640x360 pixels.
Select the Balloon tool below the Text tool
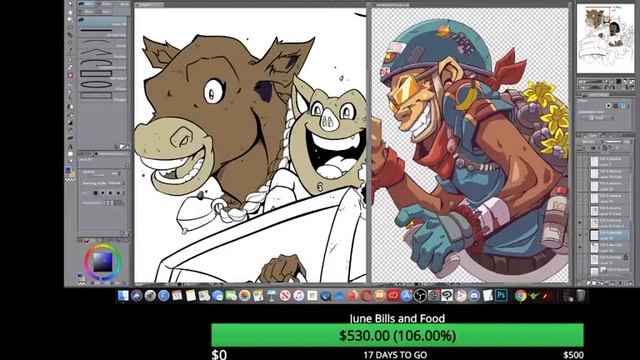coord(70,154)
